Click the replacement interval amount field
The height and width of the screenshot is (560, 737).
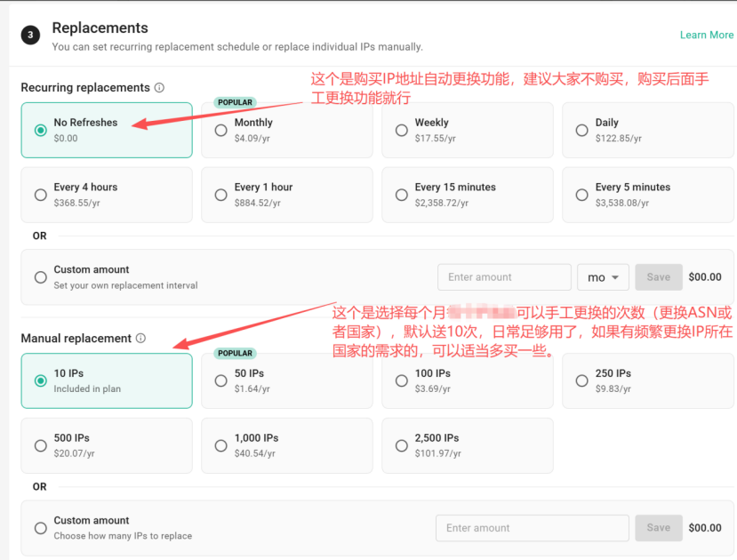coord(504,277)
